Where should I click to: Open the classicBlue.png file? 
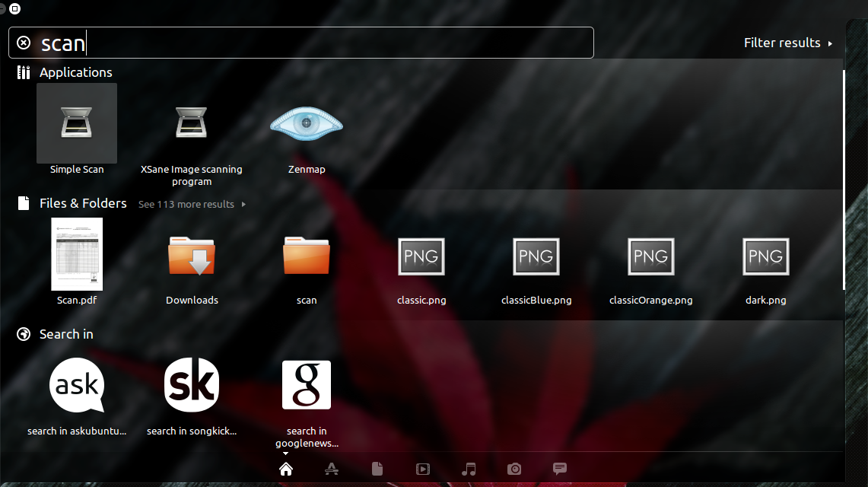[536, 256]
